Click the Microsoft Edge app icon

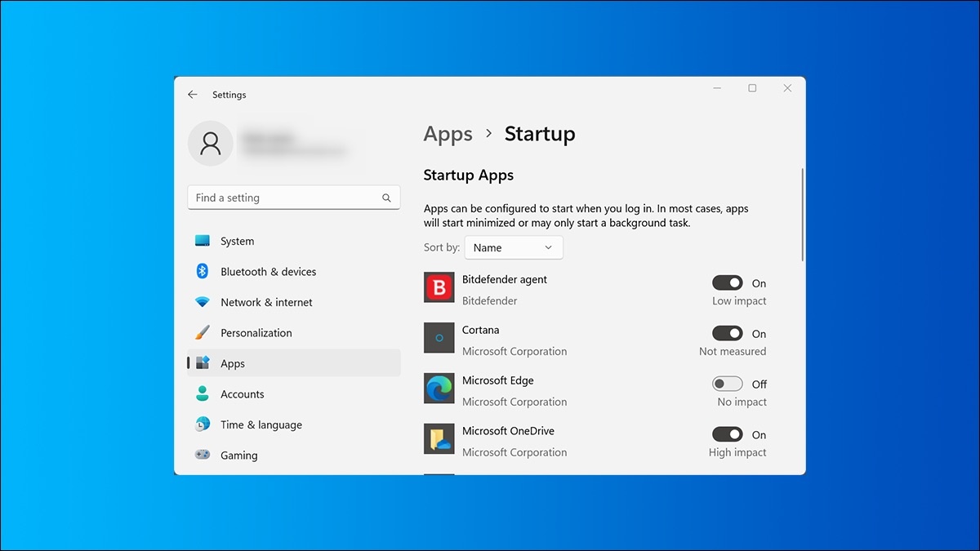tap(439, 389)
